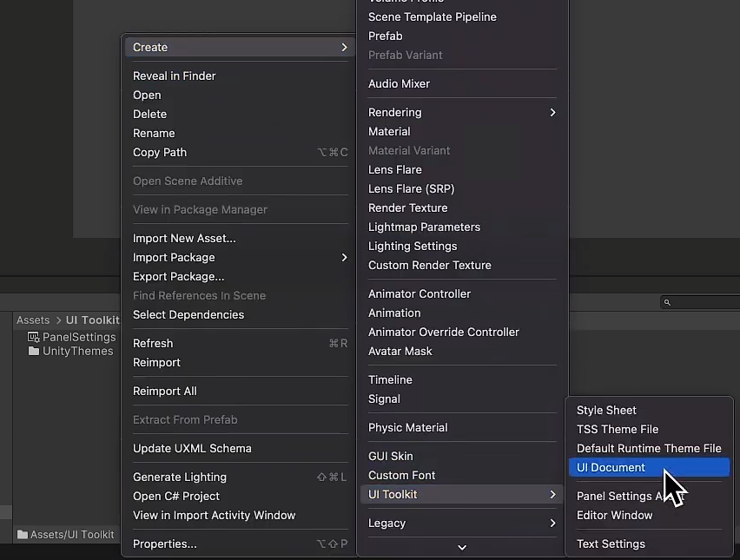The height and width of the screenshot is (560, 740).
Task: Click the project search input field
Action: point(700,302)
